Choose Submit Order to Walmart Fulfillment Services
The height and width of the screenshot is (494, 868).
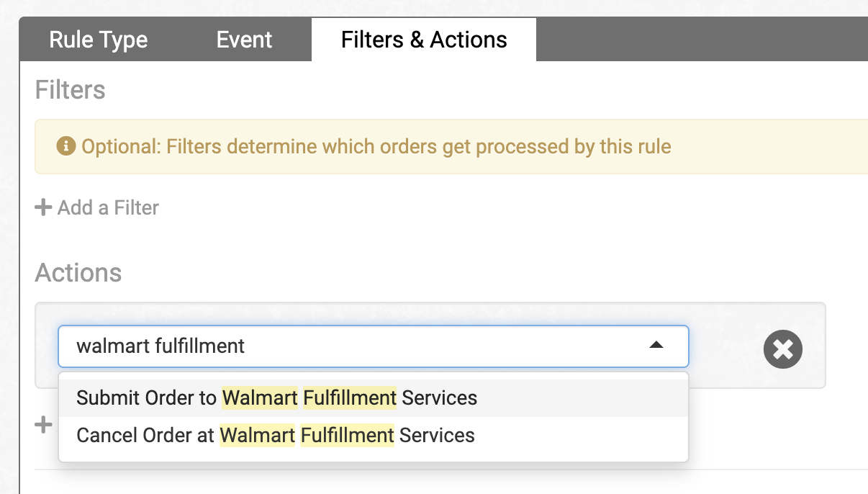click(276, 398)
